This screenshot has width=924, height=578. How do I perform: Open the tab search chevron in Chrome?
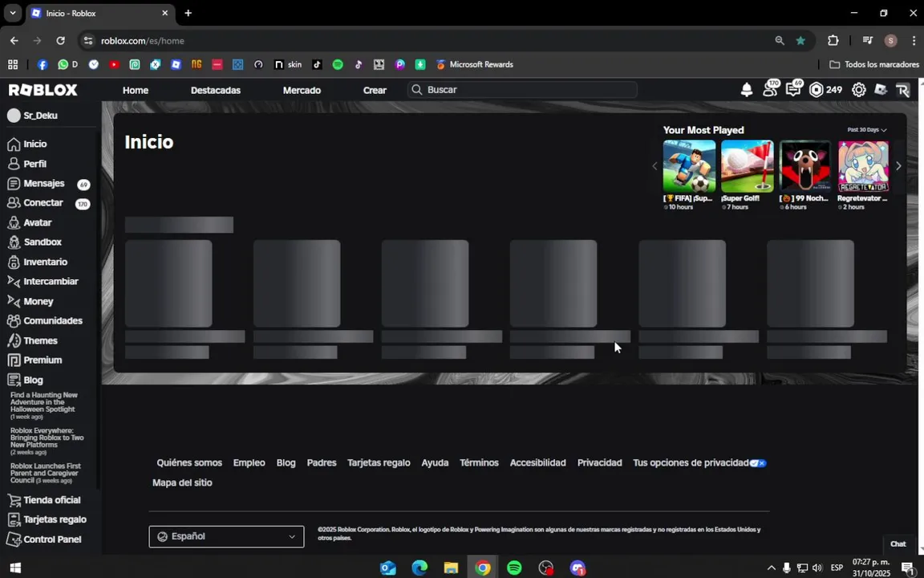(x=12, y=13)
